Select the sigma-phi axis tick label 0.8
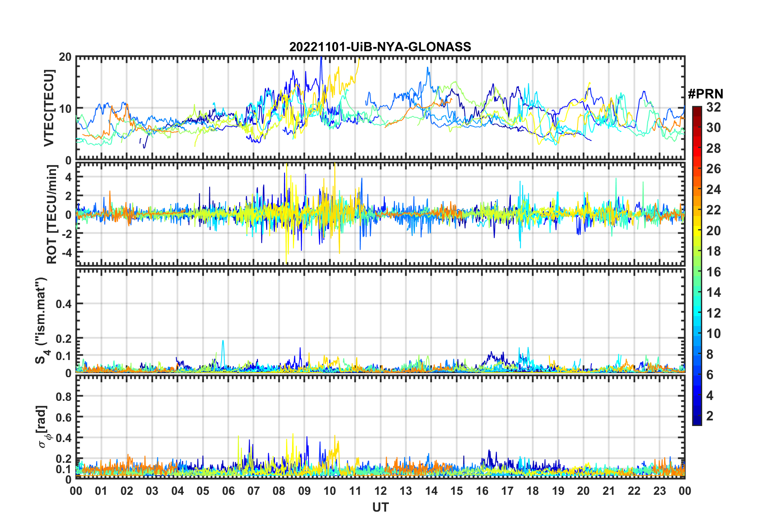Image resolution: width=761 pixels, height=532 pixels. click(64, 396)
